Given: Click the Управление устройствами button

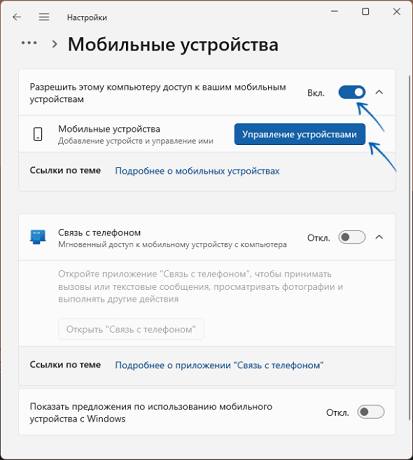Looking at the screenshot, I should [x=300, y=134].
